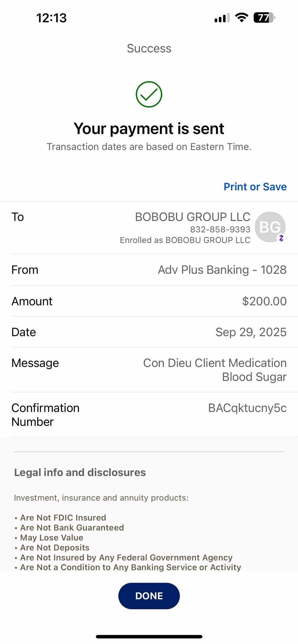Tap the Wi-Fi status icon
This screenshot has height=644, width=298.
coord(241,18)
